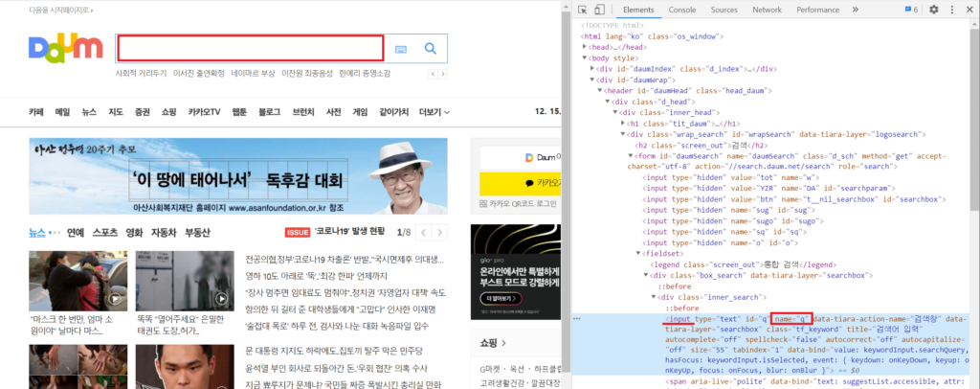Open the 카카오TV menu link

tap(205, 112)
